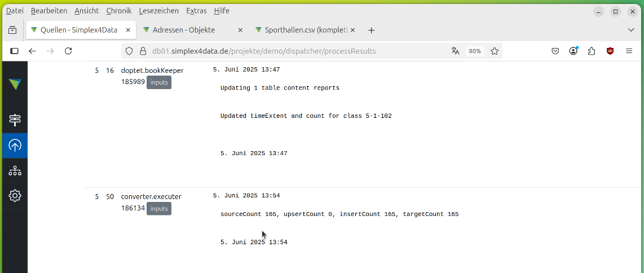Open the Extras menu
The height and width of the screenshot is (273, 644).
[x=196, y=11]
